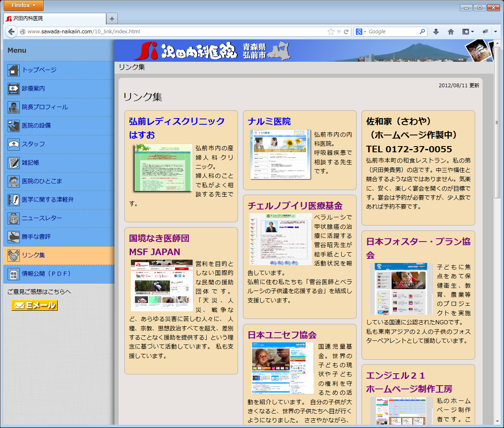504x428 pixels.
Task: Bookmark this page with the star icon
Action: click(x=331, y=32)
